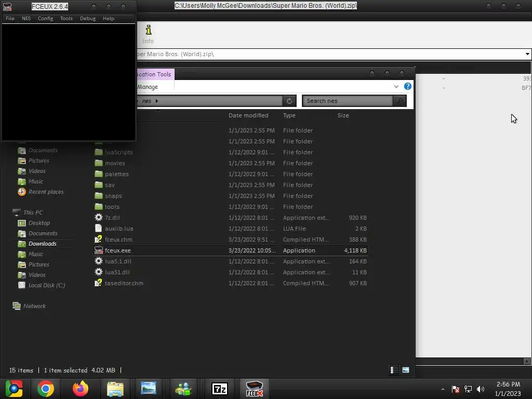Click the auxlib.lua file icon
Viewport: 532px width, 399px height.
coord(98,229)
